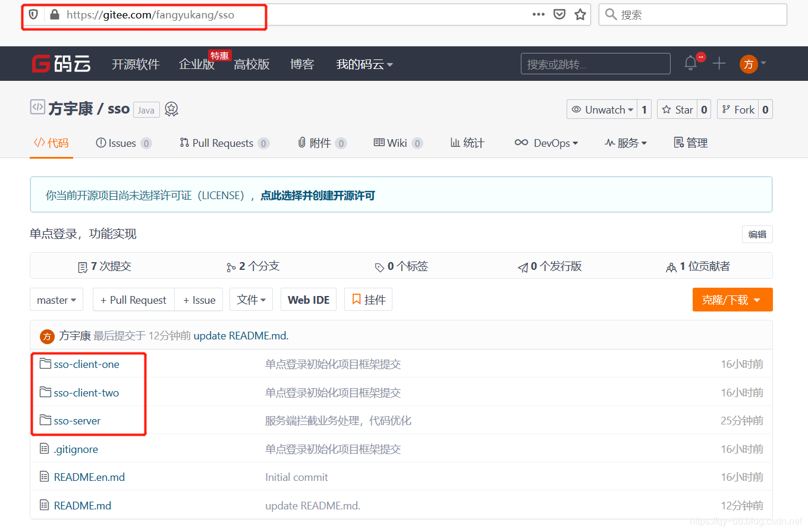Open the README.md file
Screen dimensions: 808x532
(83, 506)
